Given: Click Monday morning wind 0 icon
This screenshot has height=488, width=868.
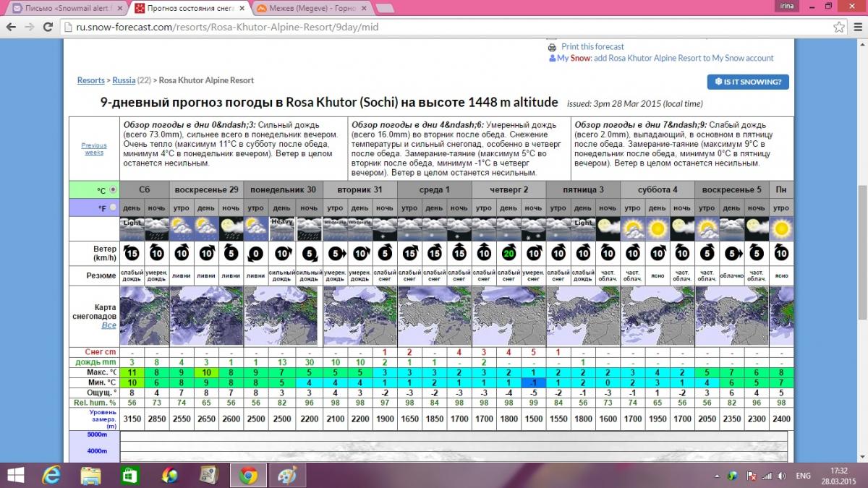Looking at the screenshot, I should pyautogui.click(x=256, y=253).
